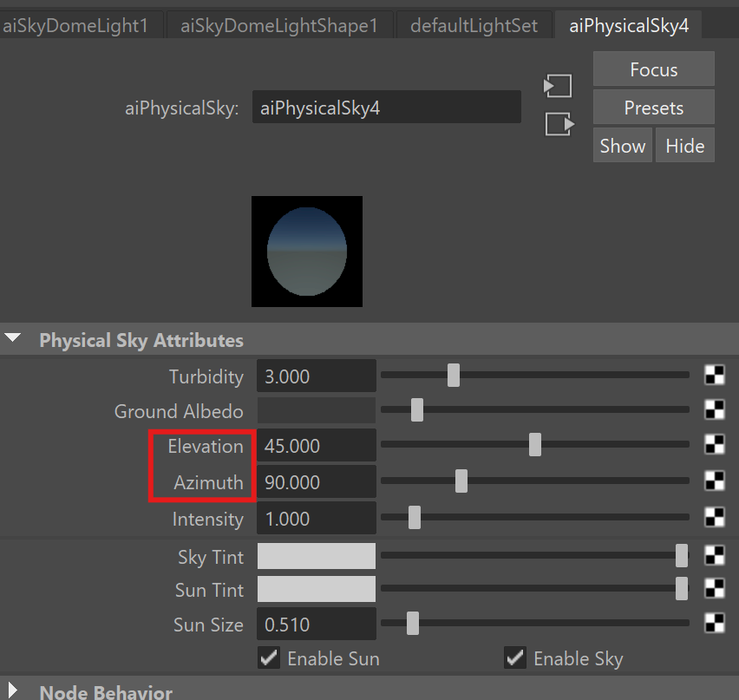This screenshot has height=700, width=739.
Task: Click the Intensity slider handle
Action: click(415, 518)
